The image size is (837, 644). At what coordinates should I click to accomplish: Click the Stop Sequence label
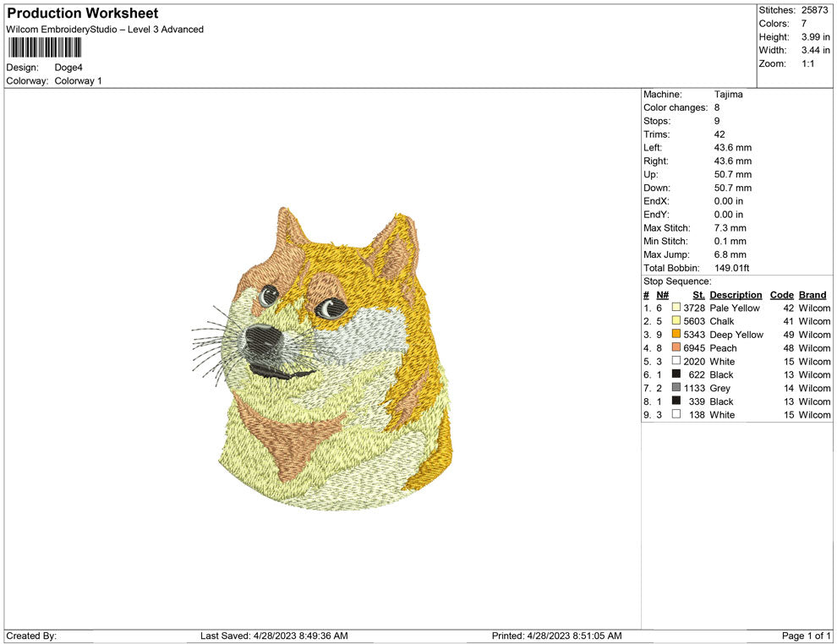pyautogui.click(x=677, y=281)
